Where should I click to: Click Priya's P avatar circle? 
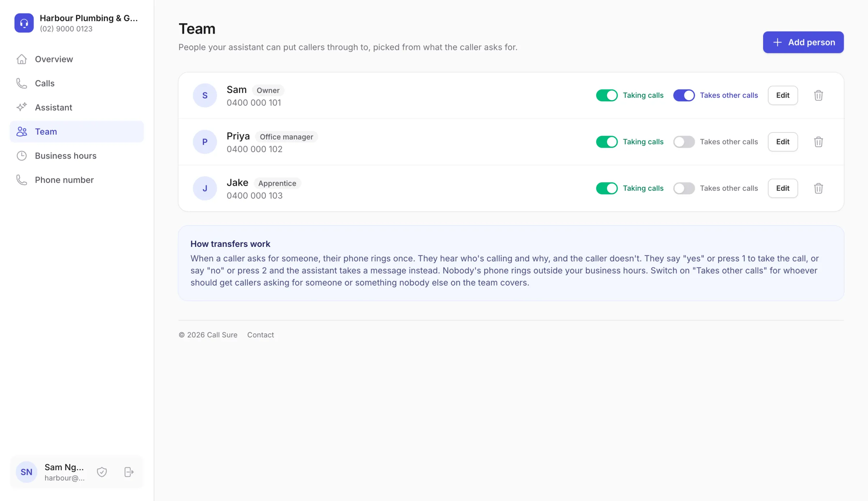coord(205,142)
